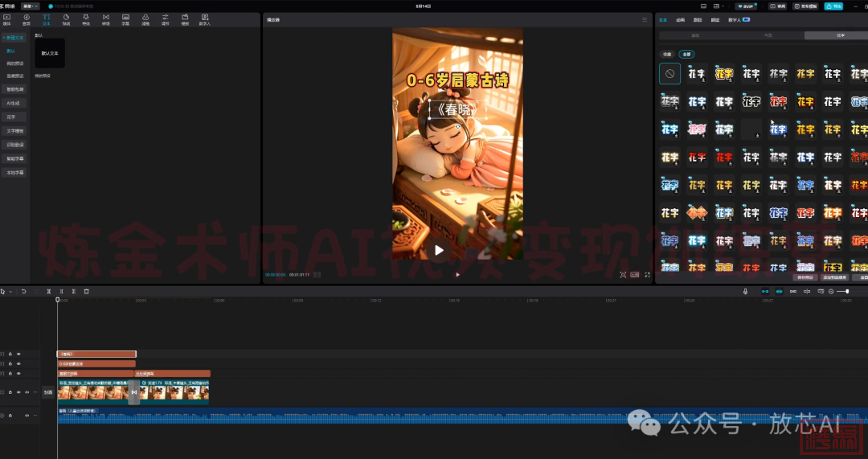Click the 保存预设 button

coord(805,277)
